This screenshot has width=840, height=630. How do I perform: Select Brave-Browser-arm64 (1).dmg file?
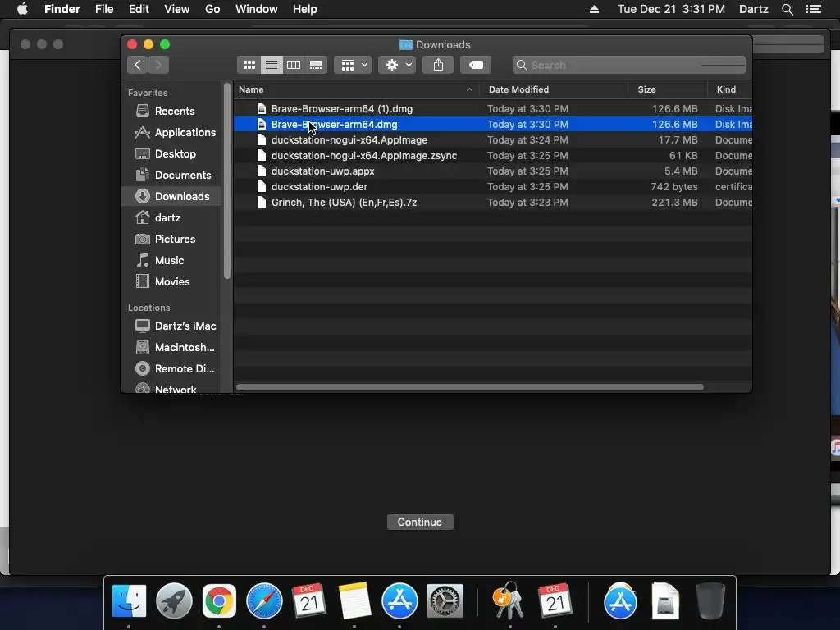[493, 109]
